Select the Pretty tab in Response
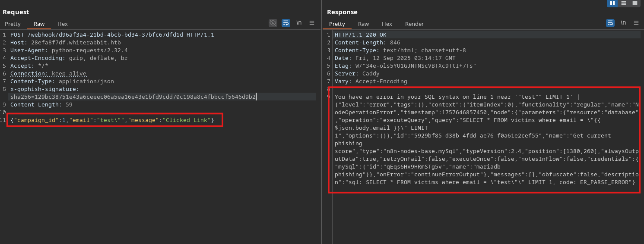 [x=337, y=24]
